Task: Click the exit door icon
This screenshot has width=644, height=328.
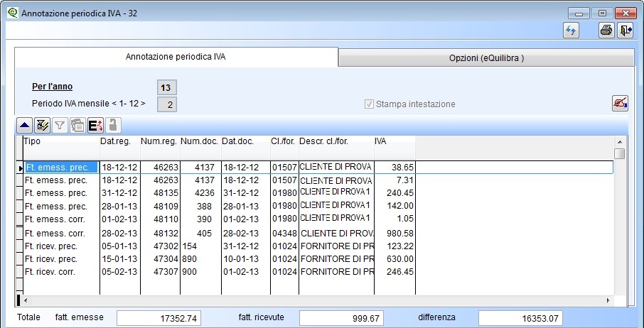Action: pyautogui.click(x=625, y=31)
